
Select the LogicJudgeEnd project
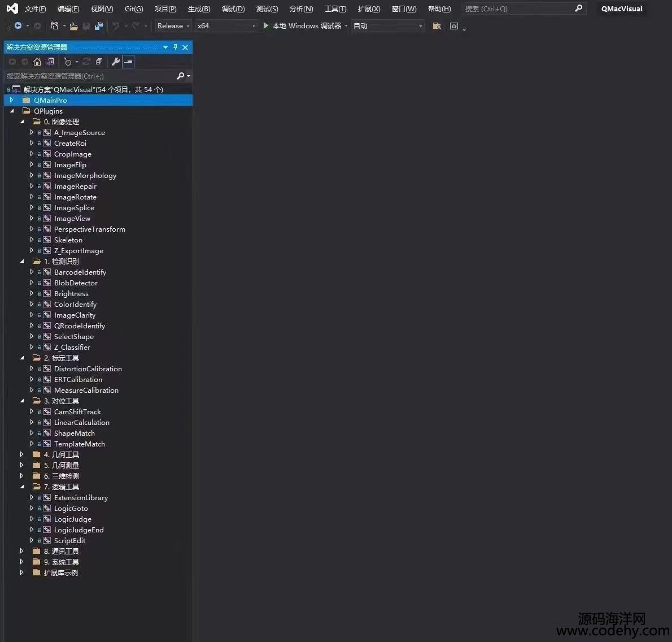click(x=79, y=530)
